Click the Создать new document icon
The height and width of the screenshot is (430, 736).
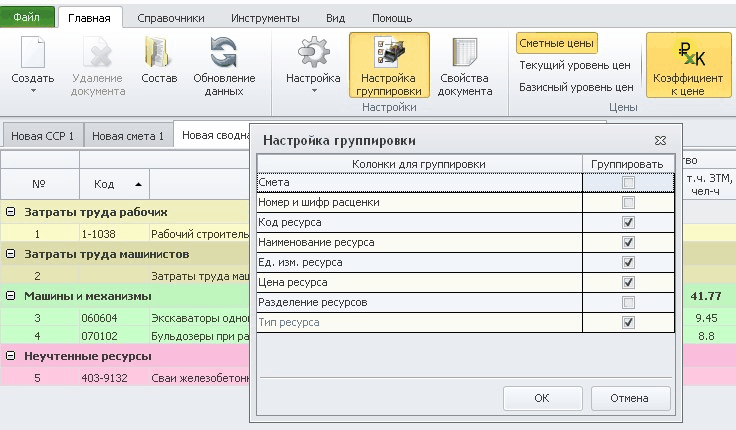(x=34, y=54)
